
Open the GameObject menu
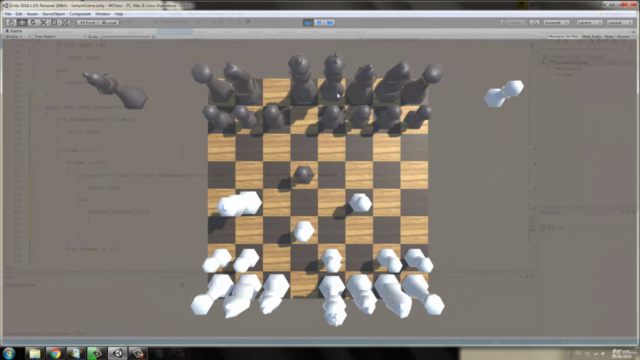53,14
